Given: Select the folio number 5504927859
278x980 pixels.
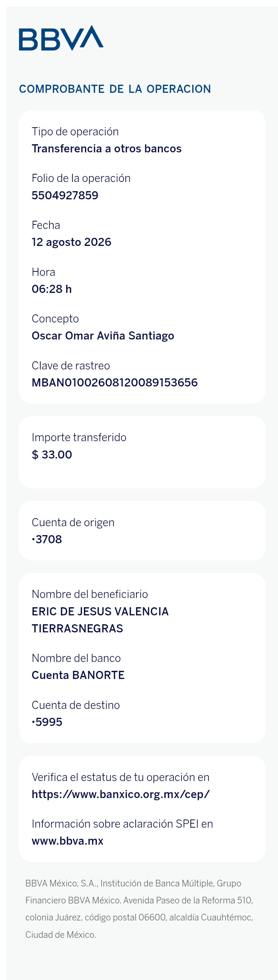Looking at the screenshot, I should tap(65, 195).
